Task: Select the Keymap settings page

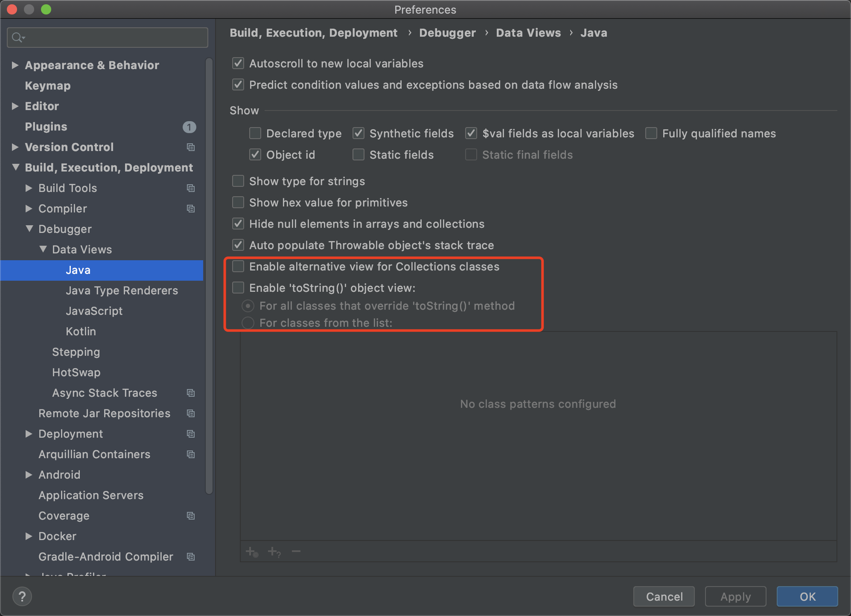Action: pos(48,86)
